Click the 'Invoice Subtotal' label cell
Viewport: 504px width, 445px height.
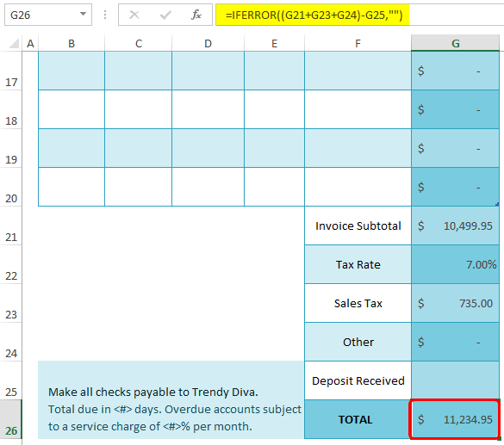tap(358, 226)
